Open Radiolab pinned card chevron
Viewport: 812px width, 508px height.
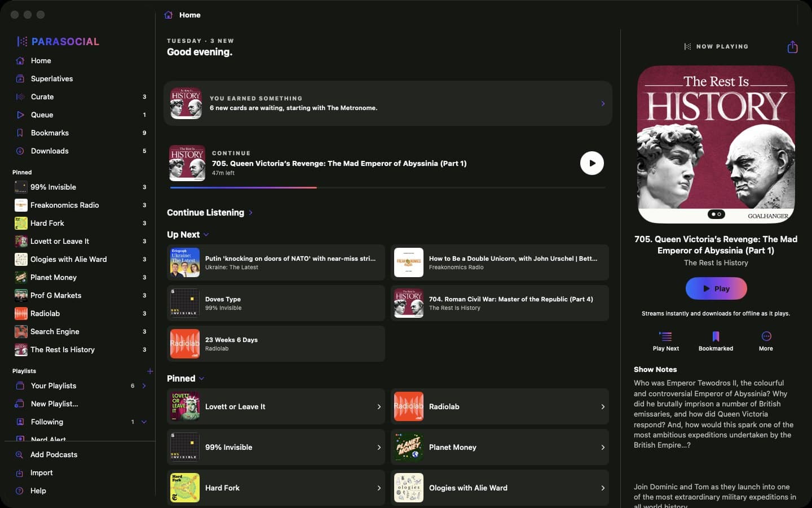coord(603,406)
